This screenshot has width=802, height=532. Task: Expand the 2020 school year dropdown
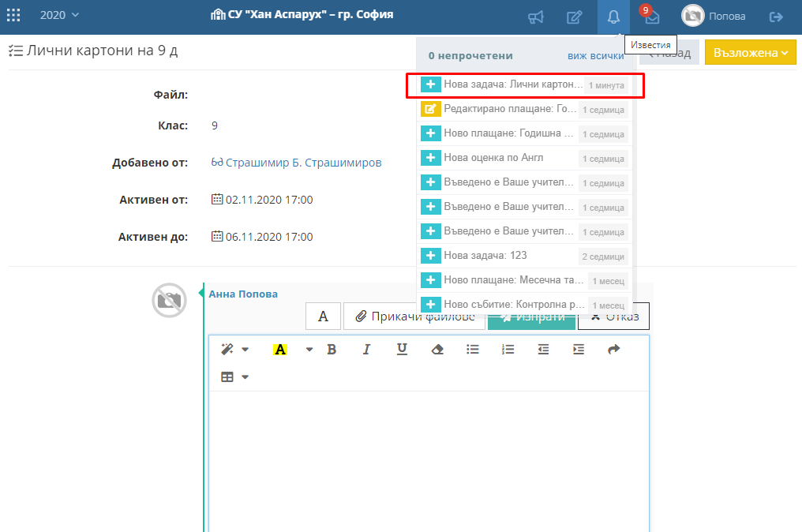(x=60, y=15)
